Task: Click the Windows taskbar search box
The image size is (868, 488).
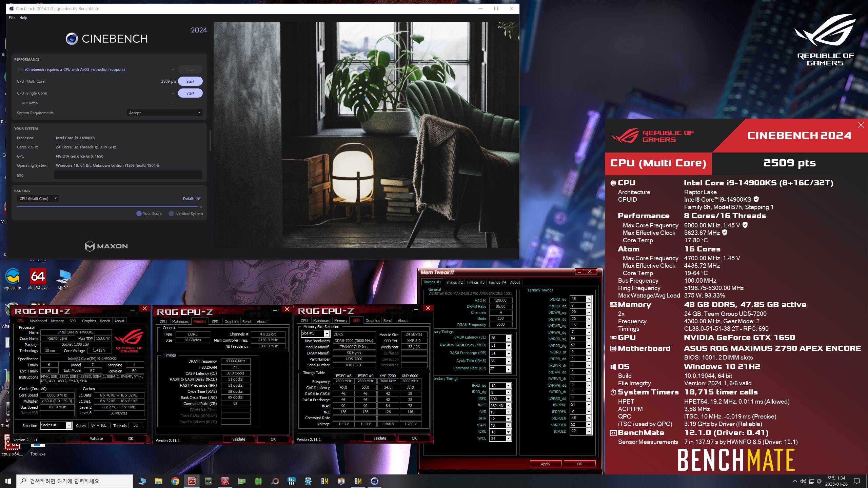Action: (75, 481)
